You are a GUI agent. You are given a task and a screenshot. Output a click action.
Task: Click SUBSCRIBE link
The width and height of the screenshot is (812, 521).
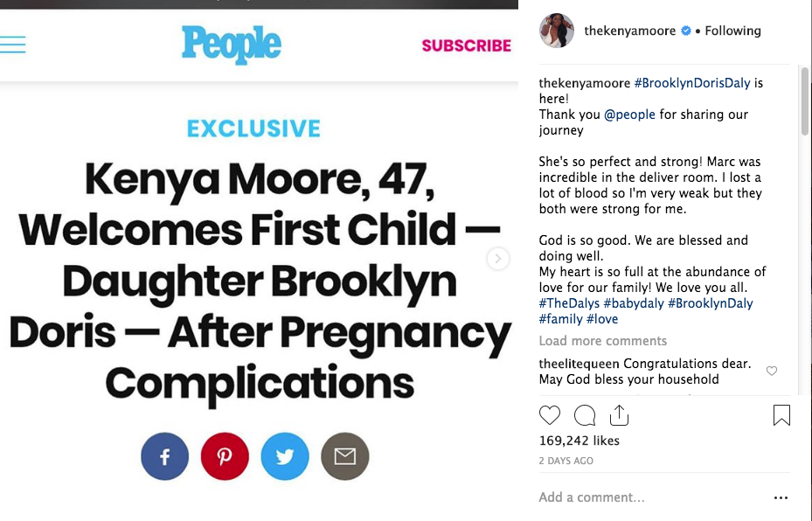pos(466,45)
